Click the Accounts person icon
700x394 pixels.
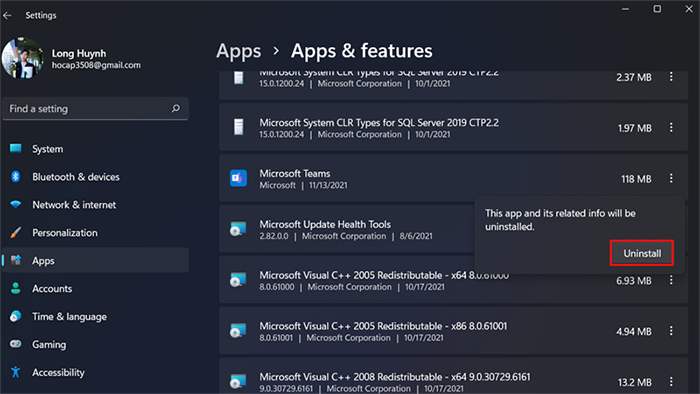coord(16,288)
